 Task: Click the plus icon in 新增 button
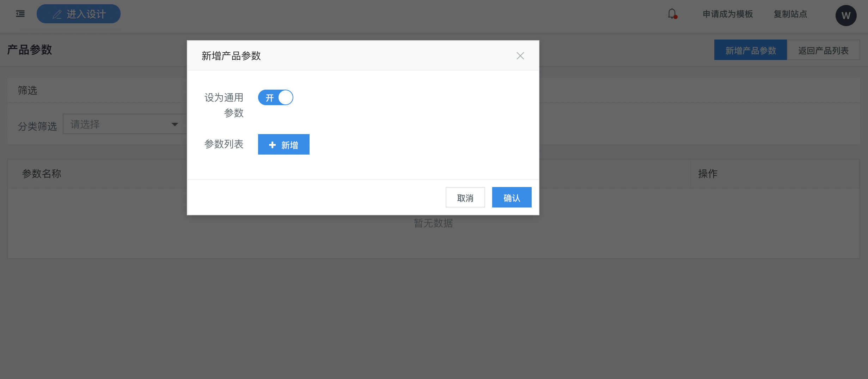tap(272, 145)
